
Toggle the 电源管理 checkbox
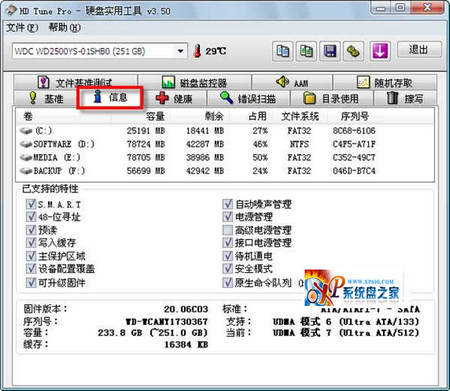pyautogui.click(x=228, y=217)
